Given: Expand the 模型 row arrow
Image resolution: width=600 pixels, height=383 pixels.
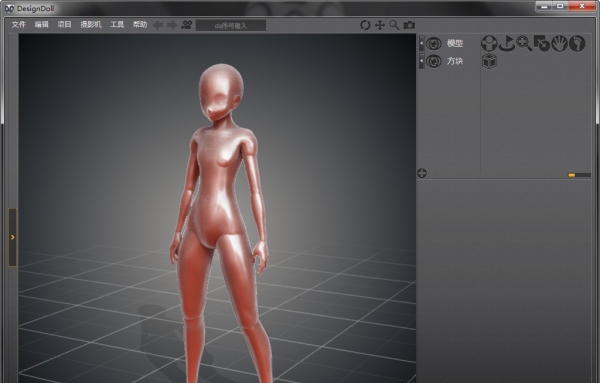Looking at the screenshot, I should pyautogui.click(x=421, y=43).
